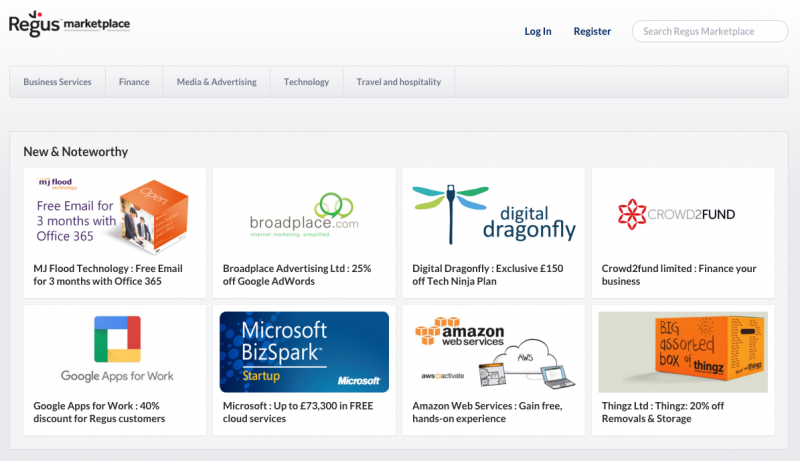Select the Amazon Web Services logo
Viewport: 800px width, 461px height.
pos(493,350)
